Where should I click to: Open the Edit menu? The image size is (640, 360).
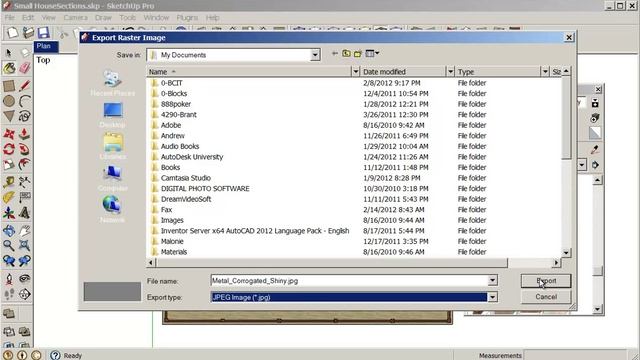28,18
